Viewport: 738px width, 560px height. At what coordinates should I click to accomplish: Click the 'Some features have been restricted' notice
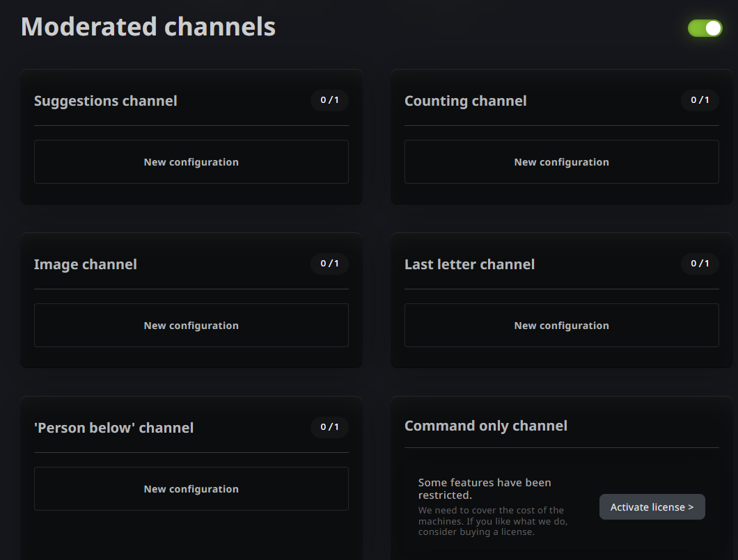[485, 488]
